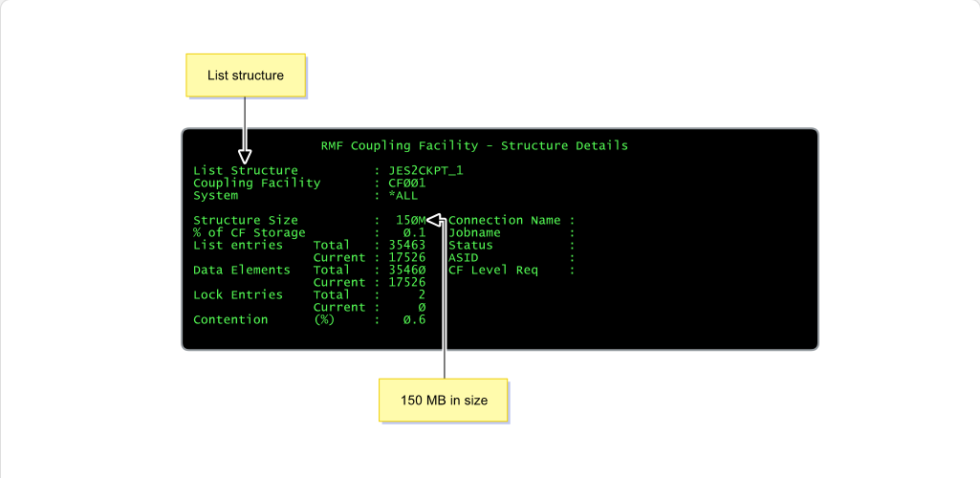Click the 'Status' field label
Image resolution: width=980 pixels, height=478 pixels.
coord(470,245)
